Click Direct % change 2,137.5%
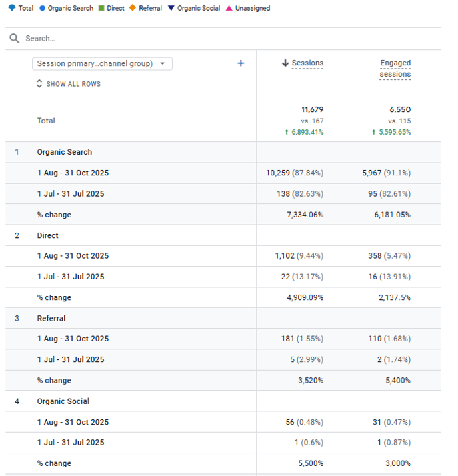458x476 pixels. (x=395, y=297)
